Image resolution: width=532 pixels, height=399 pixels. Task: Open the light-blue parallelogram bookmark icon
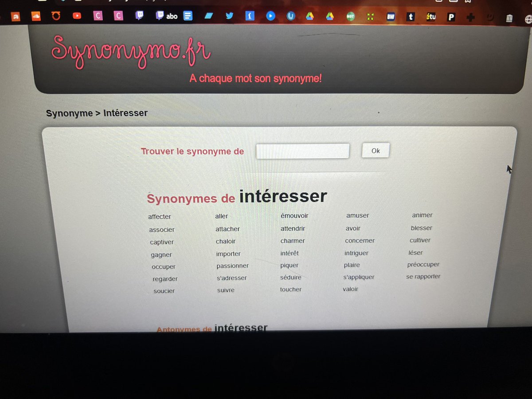pyautogui.click(x=209, y=16)
